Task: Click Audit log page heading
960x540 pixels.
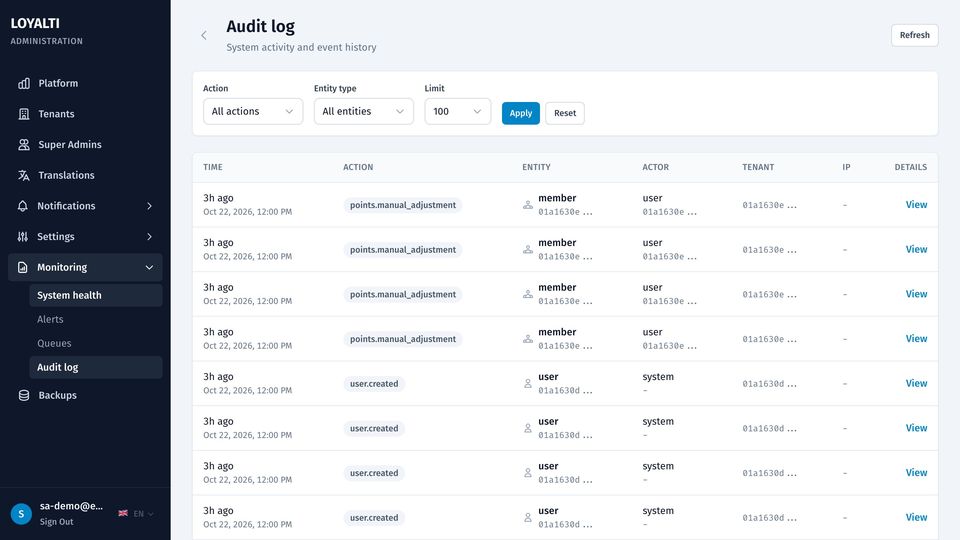Action: pyautogui.click(x=260, y=27)
